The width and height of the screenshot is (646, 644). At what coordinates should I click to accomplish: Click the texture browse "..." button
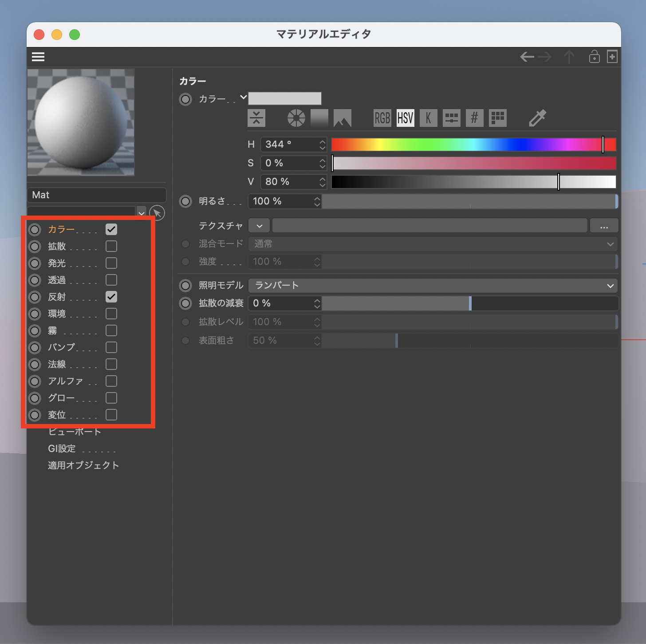click(x=604, y=226)
